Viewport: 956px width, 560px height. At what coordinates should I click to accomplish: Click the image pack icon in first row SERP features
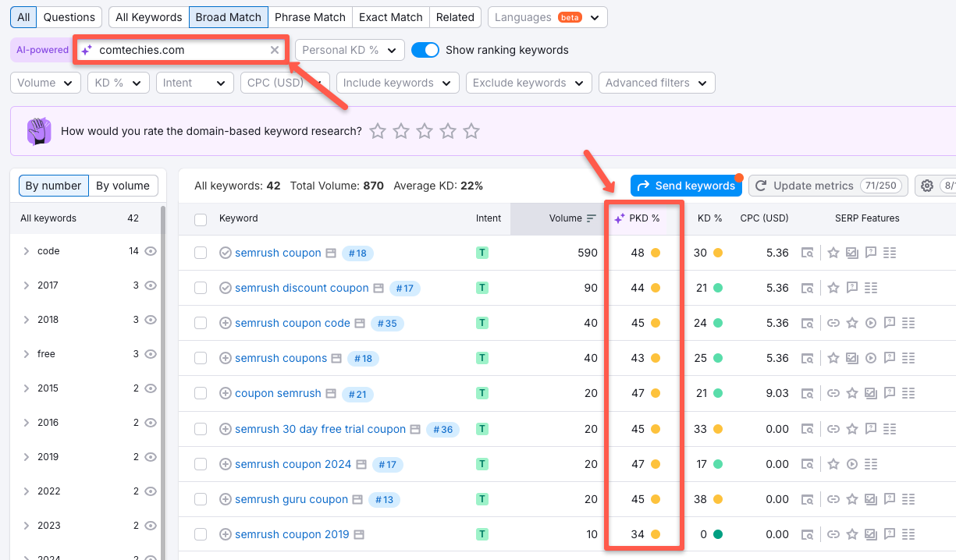(852, 253)
